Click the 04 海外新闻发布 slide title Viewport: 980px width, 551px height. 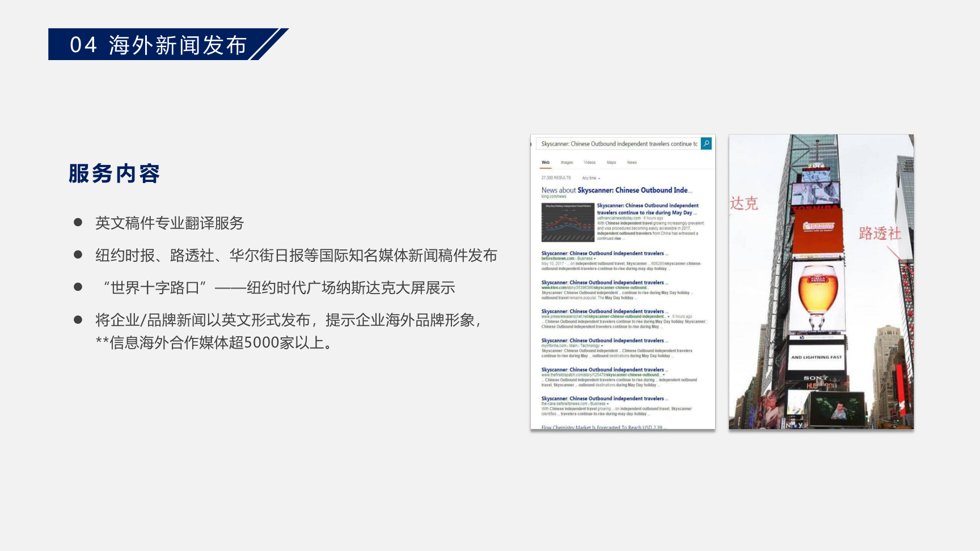[x=158, y=45]
